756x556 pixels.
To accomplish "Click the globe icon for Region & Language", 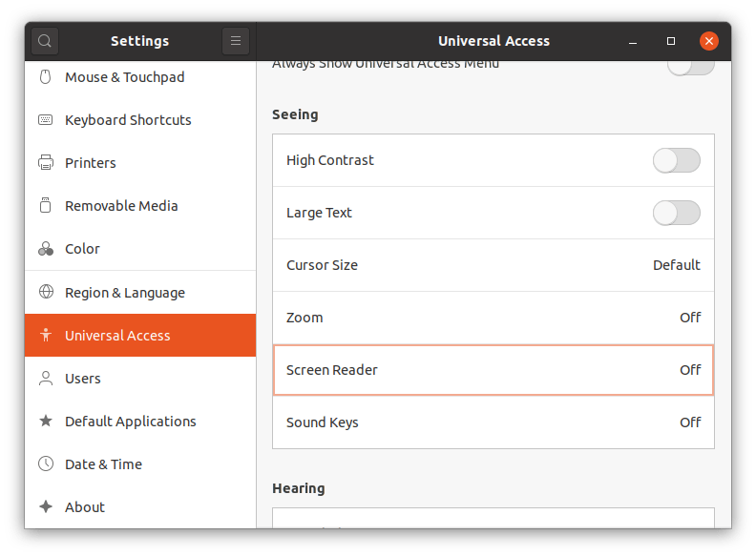I will point(46,292).
